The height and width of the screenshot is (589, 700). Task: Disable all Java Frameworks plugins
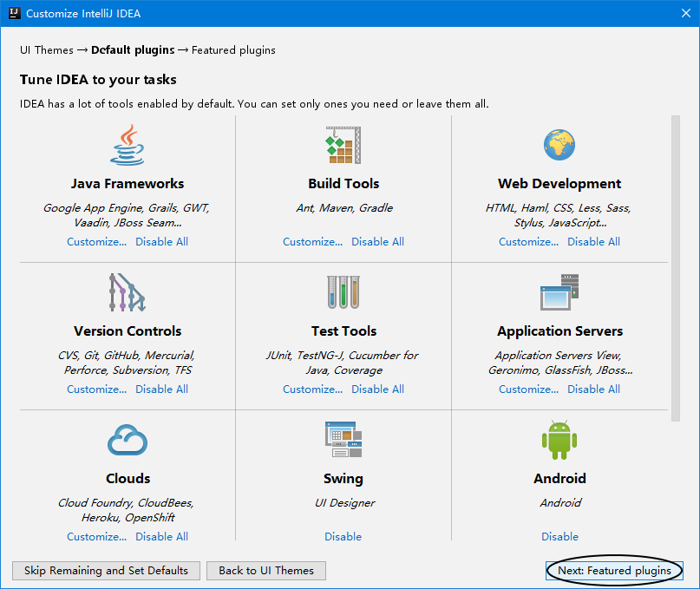coord(161,242)
